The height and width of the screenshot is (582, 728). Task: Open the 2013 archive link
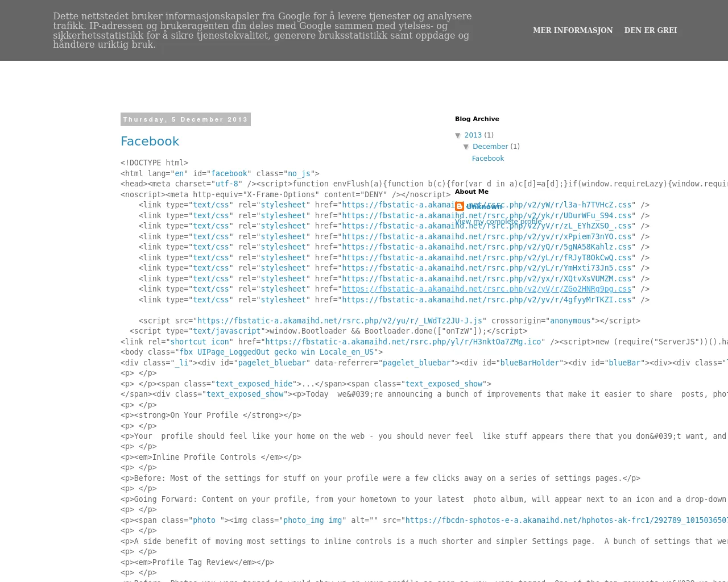[473, 135]
